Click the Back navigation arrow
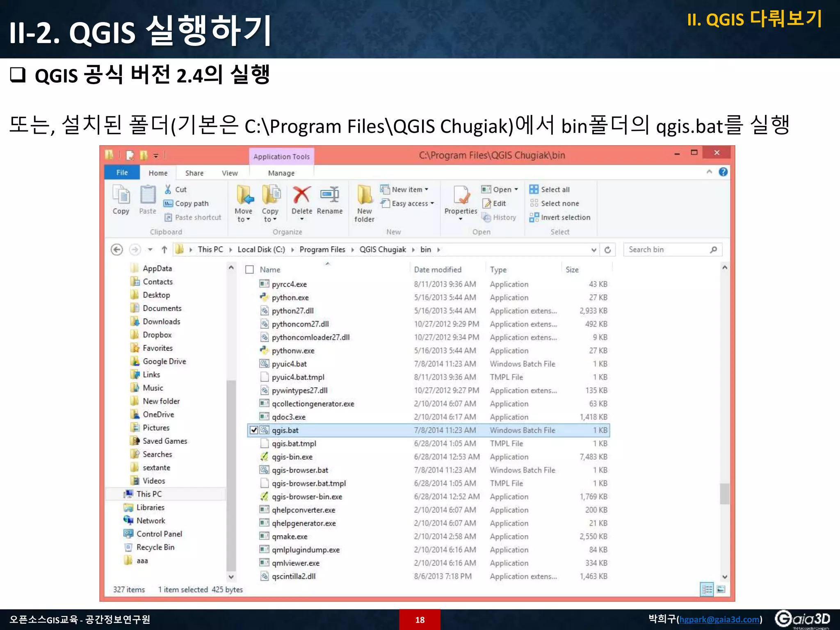 117,249
